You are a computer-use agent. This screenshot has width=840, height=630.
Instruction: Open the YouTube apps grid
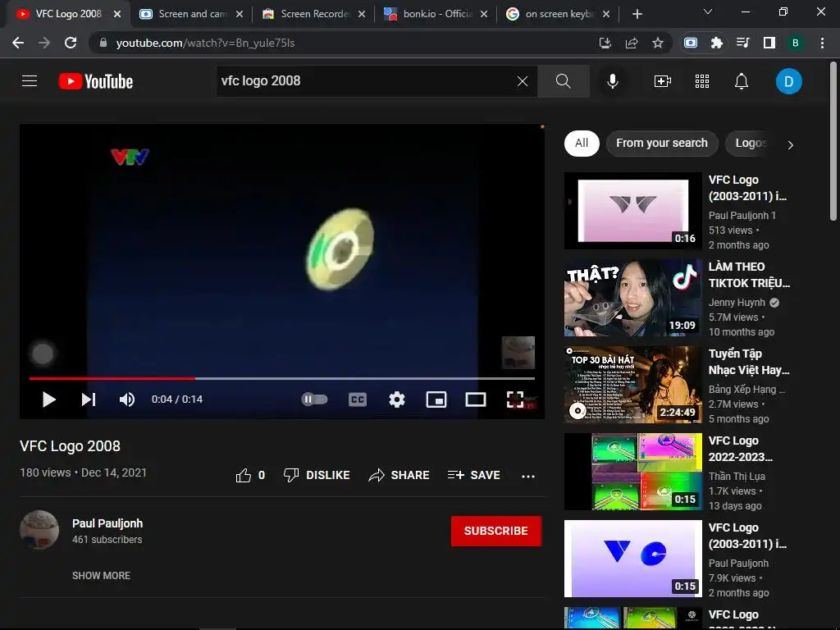(x=702, y=81)
